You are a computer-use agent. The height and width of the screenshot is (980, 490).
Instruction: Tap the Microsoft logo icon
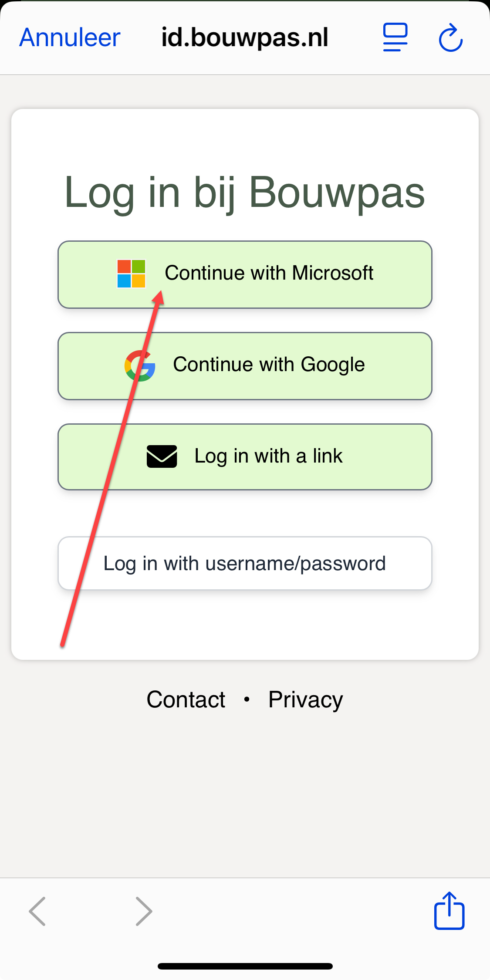pyautogui.click(x=131, y=274)
